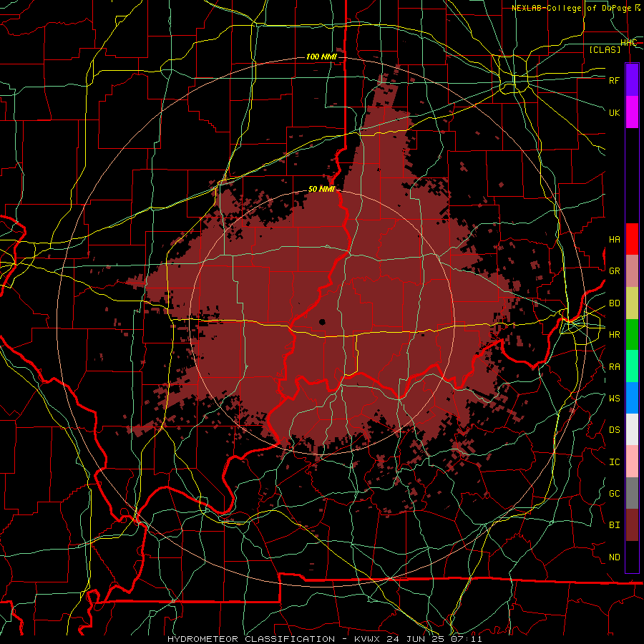
Task: Select the pinkish GR legend swatch
Action: [632, 271]
